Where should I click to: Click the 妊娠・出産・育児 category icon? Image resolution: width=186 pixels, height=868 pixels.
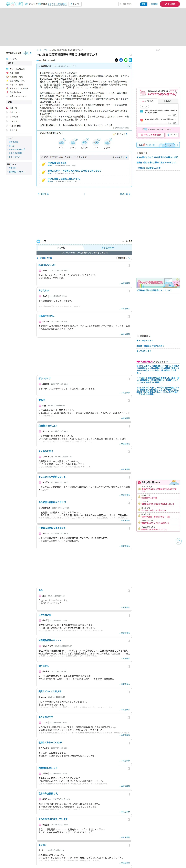coord(7,81)
